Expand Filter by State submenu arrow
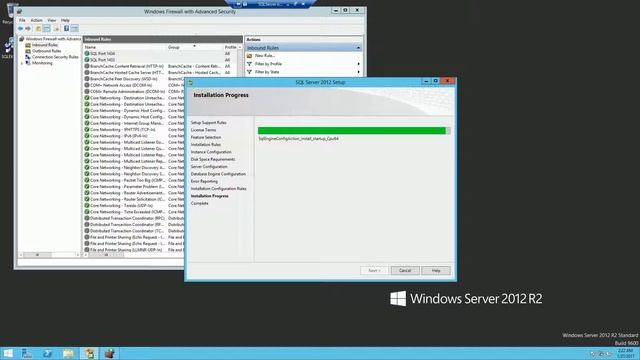This screenshot has width=640, height=360. click(358, 72)
